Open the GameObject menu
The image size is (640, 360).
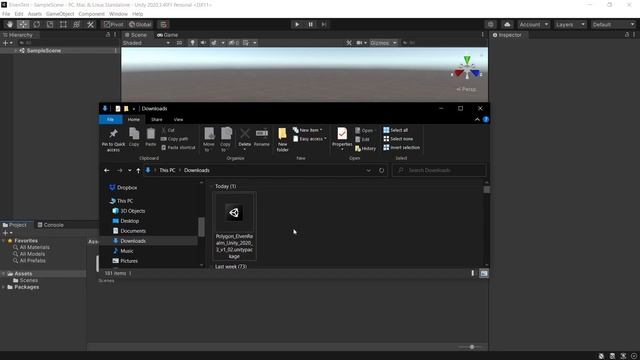coord(60,14)
